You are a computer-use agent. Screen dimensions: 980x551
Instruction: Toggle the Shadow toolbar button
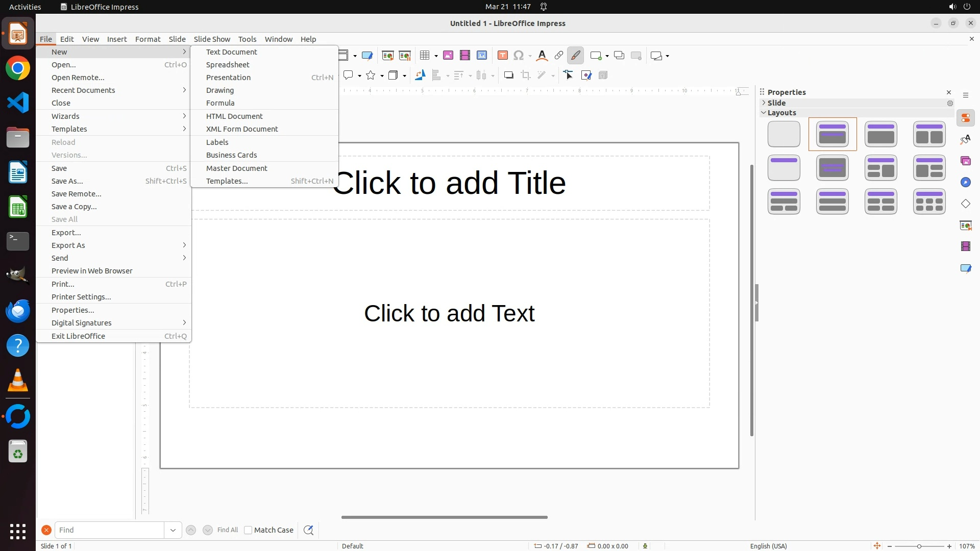coord(508,76)
